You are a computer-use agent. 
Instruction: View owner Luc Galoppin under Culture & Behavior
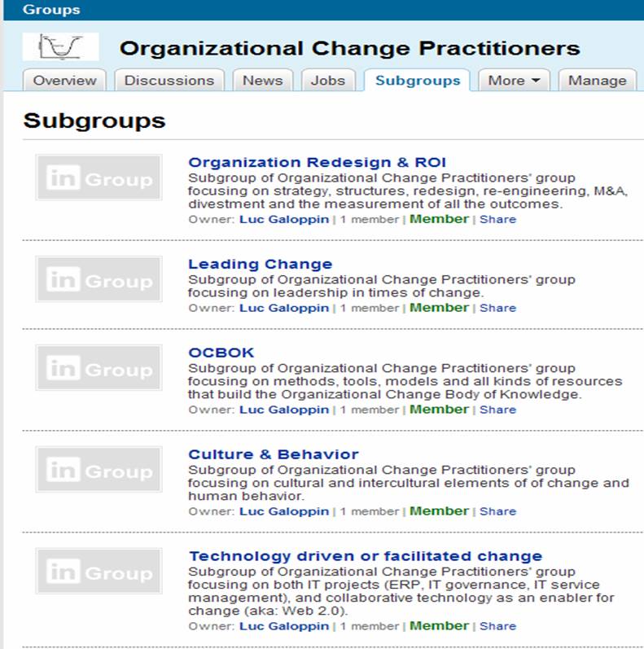point(284,511)
